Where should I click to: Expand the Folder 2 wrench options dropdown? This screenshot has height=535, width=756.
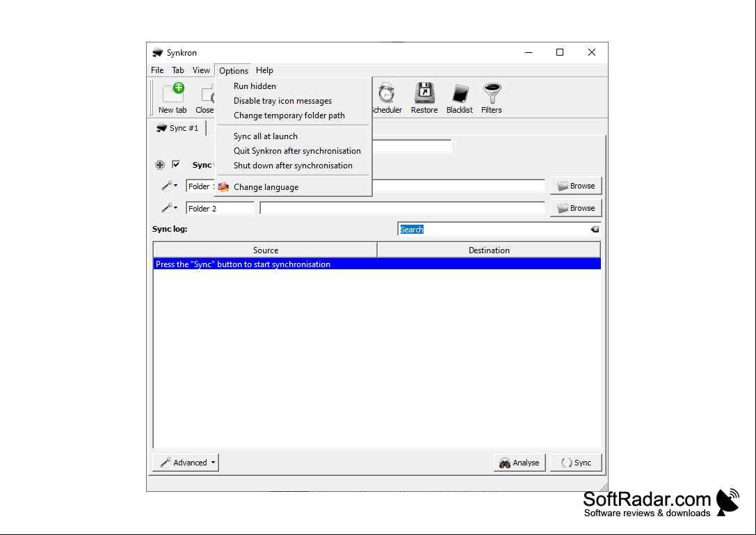click(x=169, y=208)
